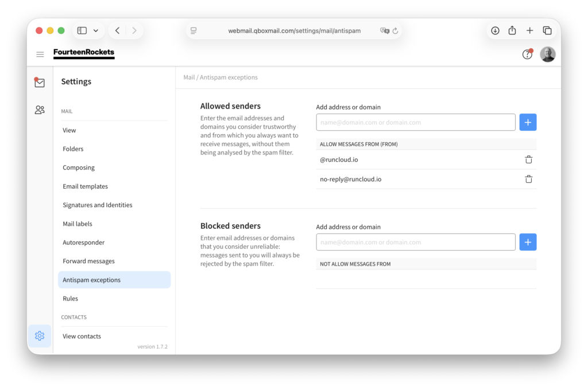Open the Rules settings item

pos(71,299)
